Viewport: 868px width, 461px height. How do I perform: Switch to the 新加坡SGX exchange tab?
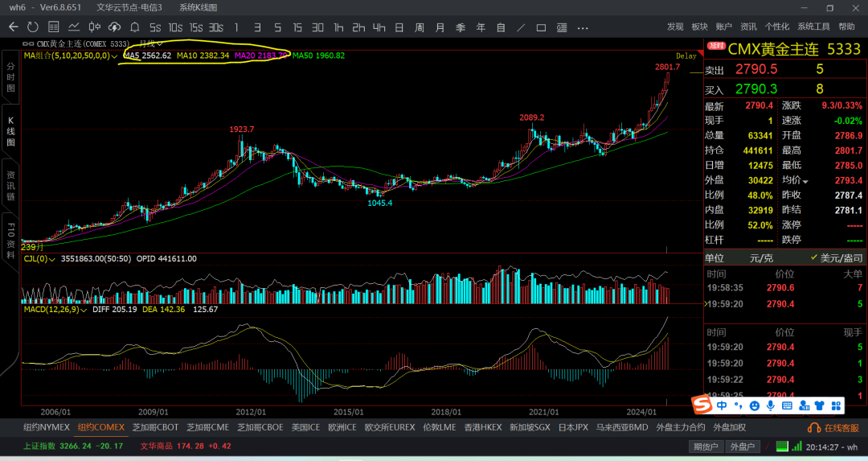(x=530, y=427)
